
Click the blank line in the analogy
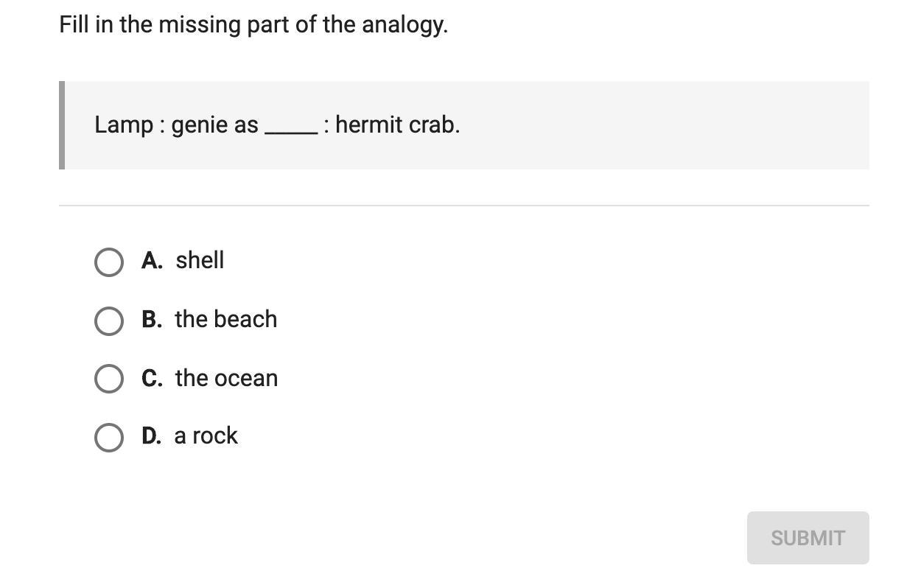(x=291, y=131)
